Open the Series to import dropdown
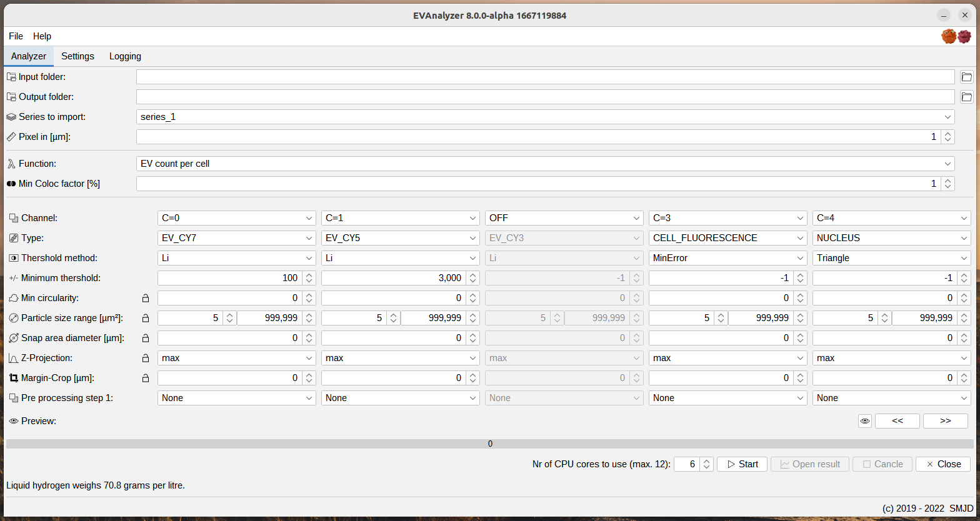This screenshot has width=980, height=521. pyautogui.click(x=545, y=117)
